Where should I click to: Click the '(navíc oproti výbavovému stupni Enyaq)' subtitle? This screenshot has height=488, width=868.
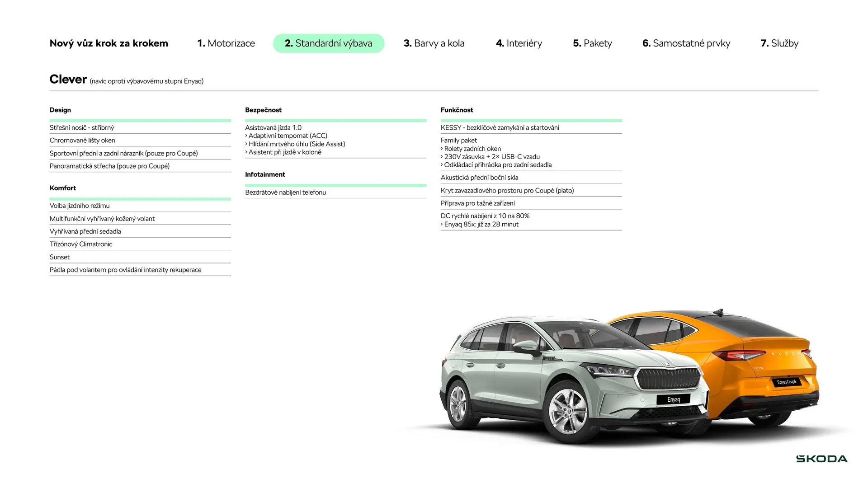(x=146, y=81)
